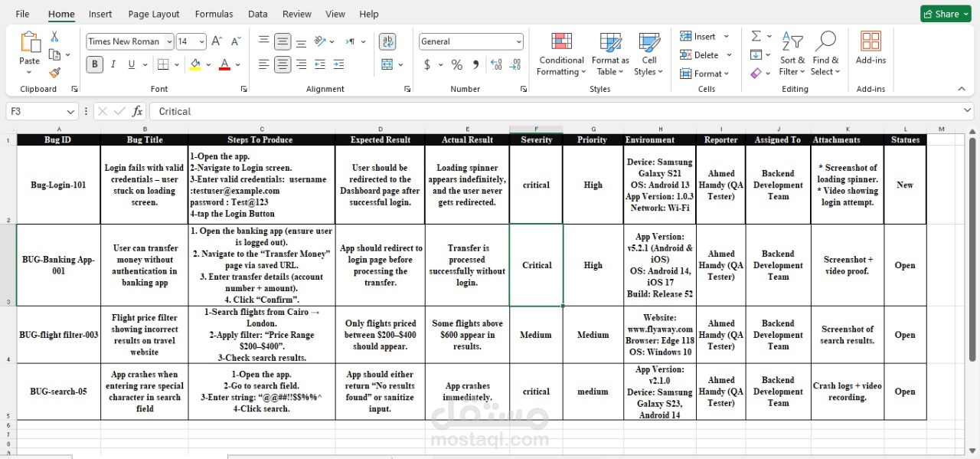
Task: Apply Accounting dollar number format
Action: click(x=427, y=64)
